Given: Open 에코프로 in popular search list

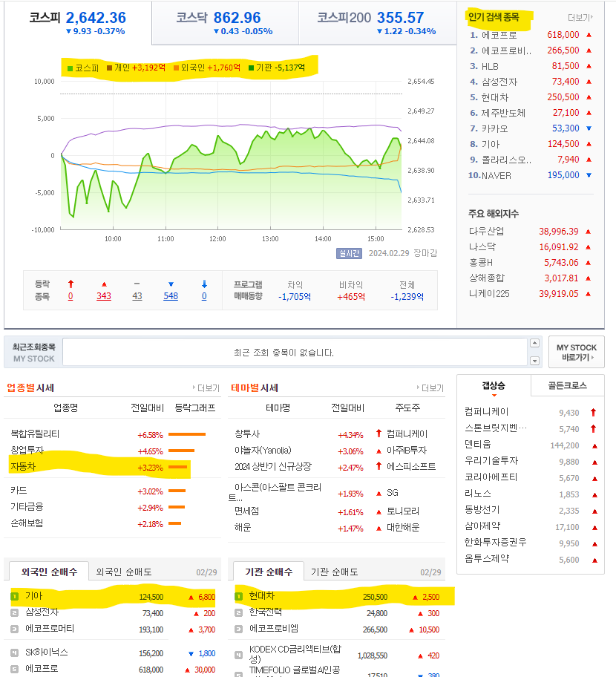Looking at the screenshot, I should point(499,35).
